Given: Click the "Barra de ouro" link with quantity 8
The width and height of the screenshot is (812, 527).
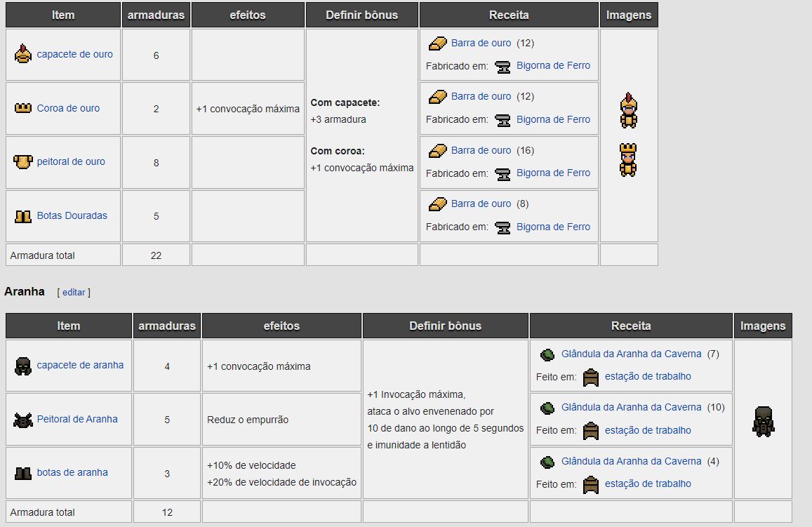Looking at the screenshot, I should (481, 204).
